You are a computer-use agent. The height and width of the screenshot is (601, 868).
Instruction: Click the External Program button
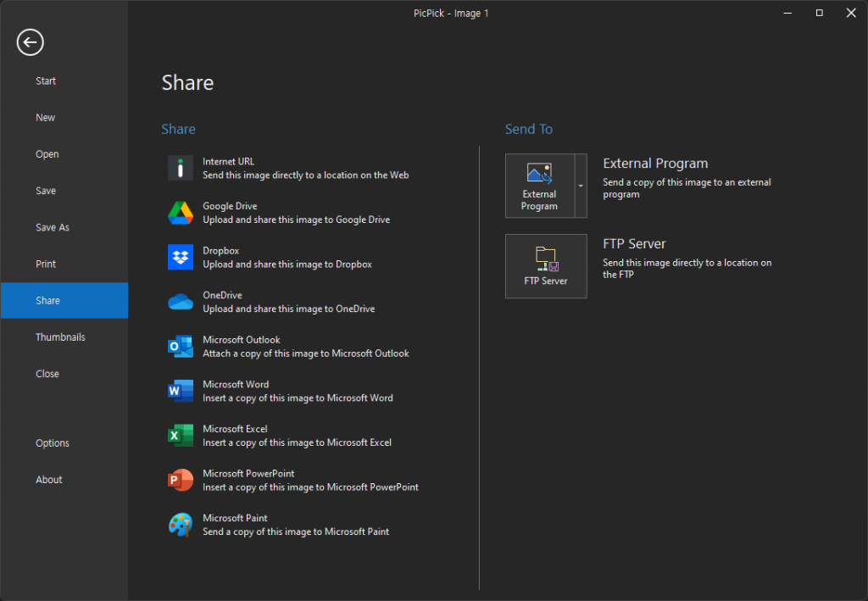(x=540, y=186)
